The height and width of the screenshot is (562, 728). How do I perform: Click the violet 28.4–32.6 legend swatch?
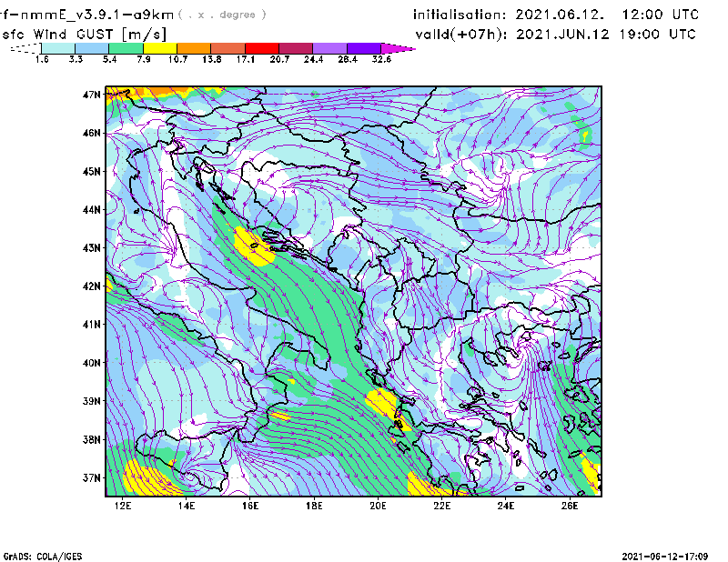click(364, 48)
